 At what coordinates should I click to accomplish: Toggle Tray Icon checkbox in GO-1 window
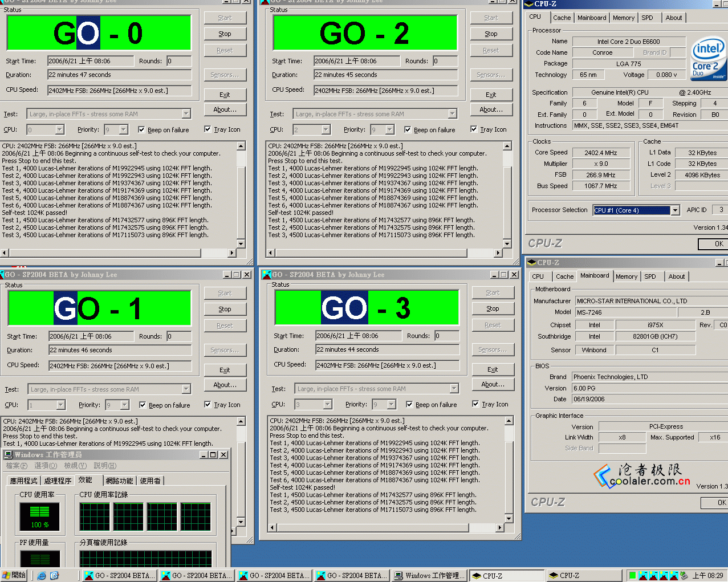click(x=208, y=405)
